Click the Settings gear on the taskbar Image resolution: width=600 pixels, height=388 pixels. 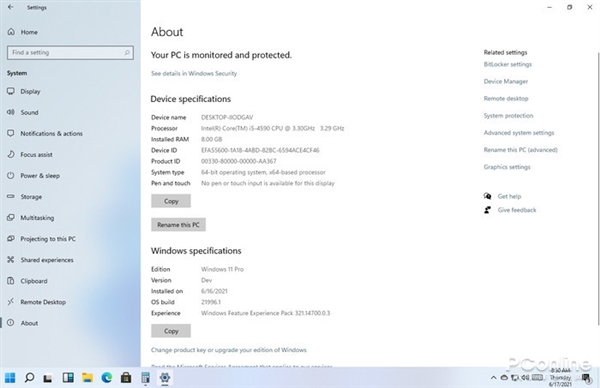[x=165, y=378]
